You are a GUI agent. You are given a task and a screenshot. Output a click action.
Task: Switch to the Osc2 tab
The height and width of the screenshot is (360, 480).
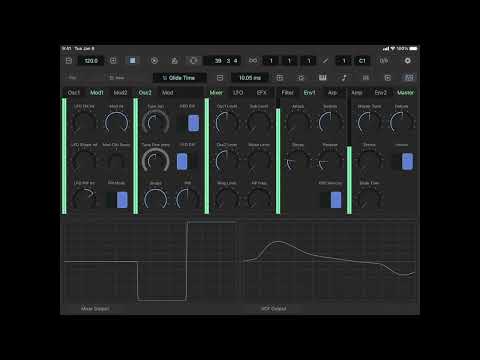click(x=145, y=92)
